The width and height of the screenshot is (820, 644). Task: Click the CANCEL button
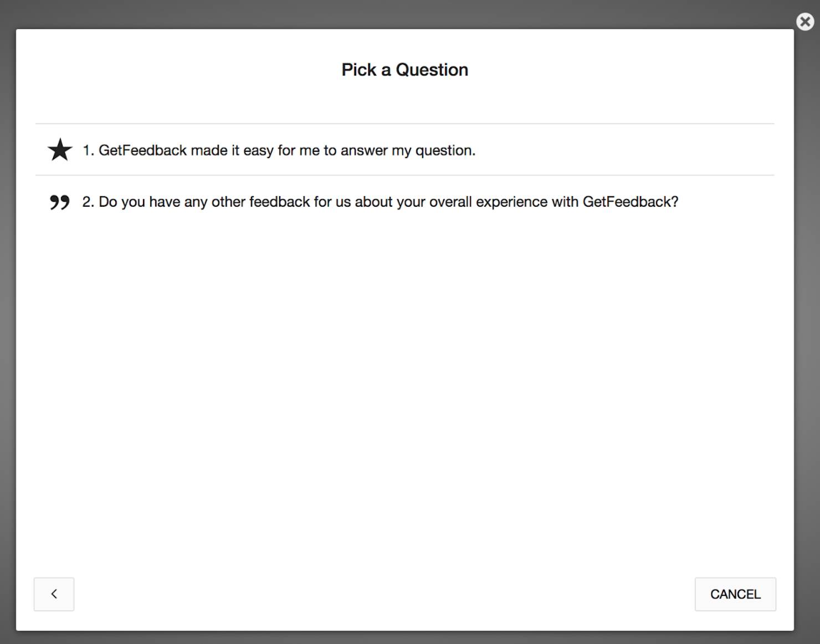pos(735,594)
